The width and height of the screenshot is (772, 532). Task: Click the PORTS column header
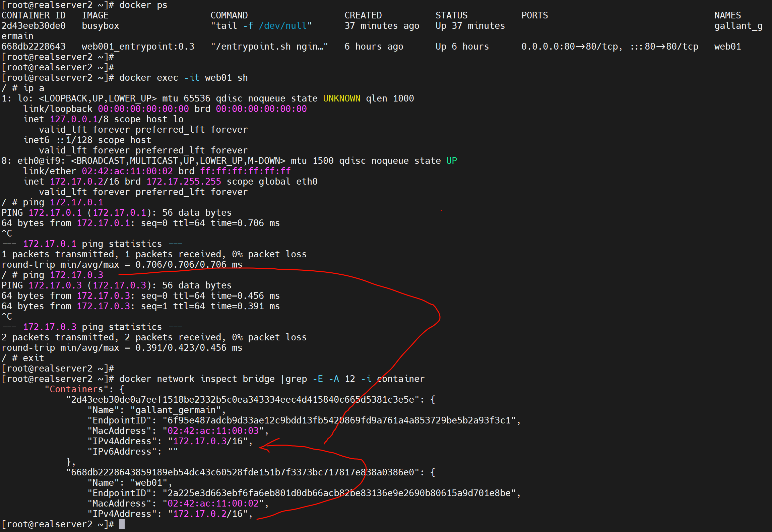[534, 15]
